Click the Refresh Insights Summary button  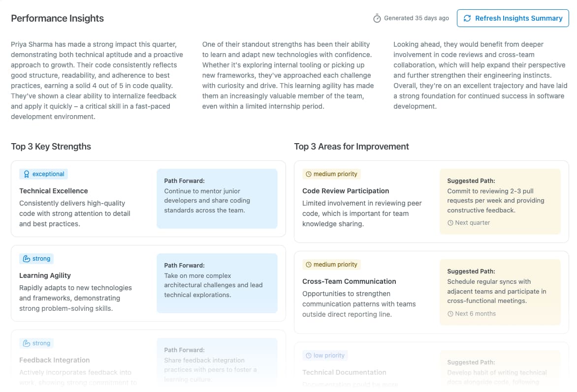pos(513,18)
